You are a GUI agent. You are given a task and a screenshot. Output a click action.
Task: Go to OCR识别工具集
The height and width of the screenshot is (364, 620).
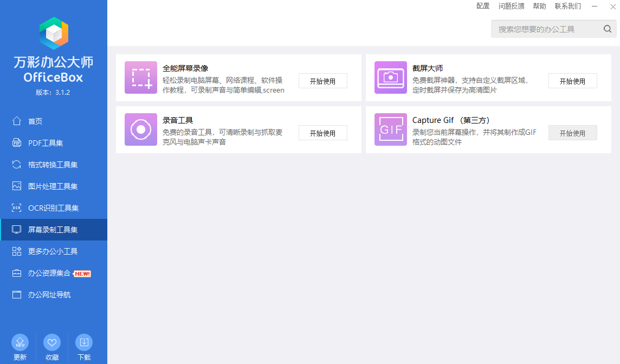(x=53, y=208)
